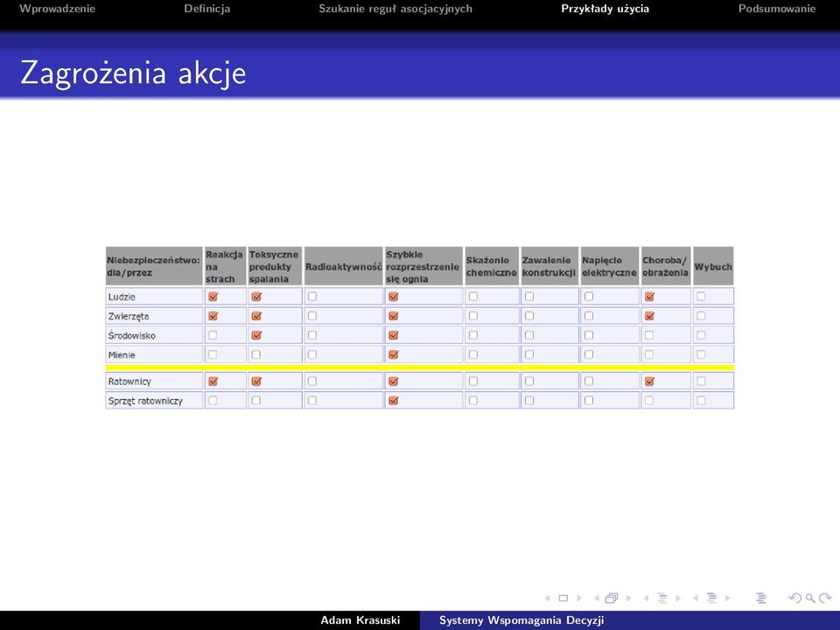840x630 pixels.
Task: Click the Napięcie elektryczne column header
Action: coord(609,266)
